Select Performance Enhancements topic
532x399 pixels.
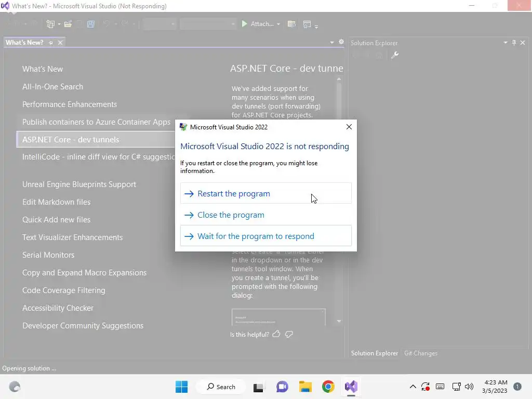pos(70,104)
